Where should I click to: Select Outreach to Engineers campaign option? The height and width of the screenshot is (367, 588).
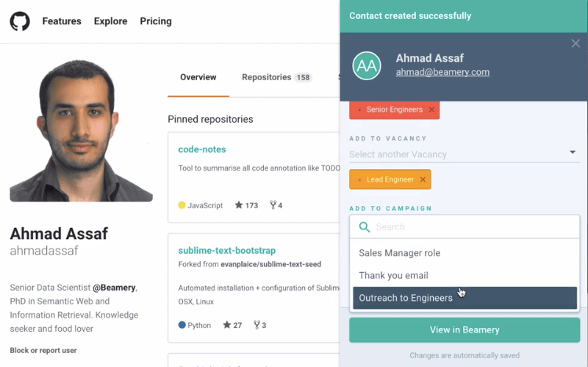pyautogui.click(x=406, y=298)
